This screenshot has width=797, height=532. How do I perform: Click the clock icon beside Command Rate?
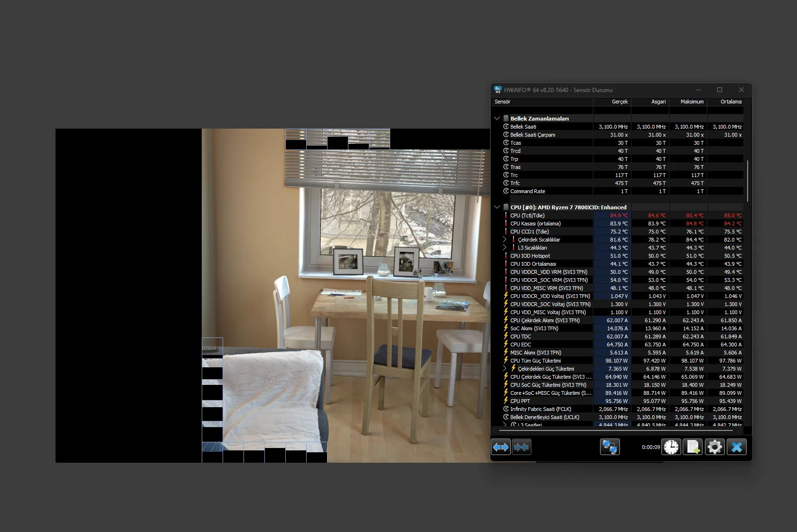click(x=506, y=191)
